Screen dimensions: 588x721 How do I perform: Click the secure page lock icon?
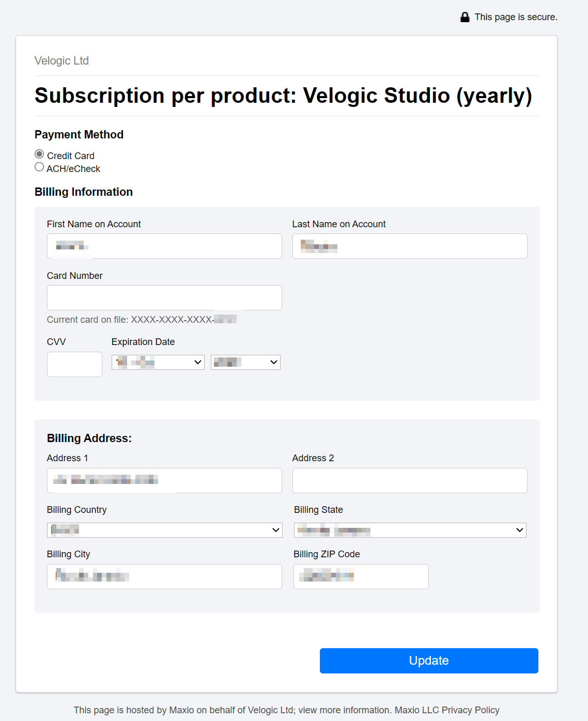pos(465,17)
